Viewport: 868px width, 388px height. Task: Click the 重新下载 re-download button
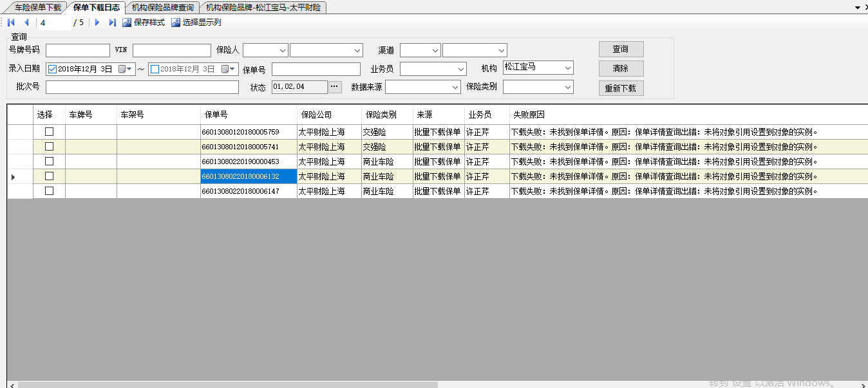621,88
